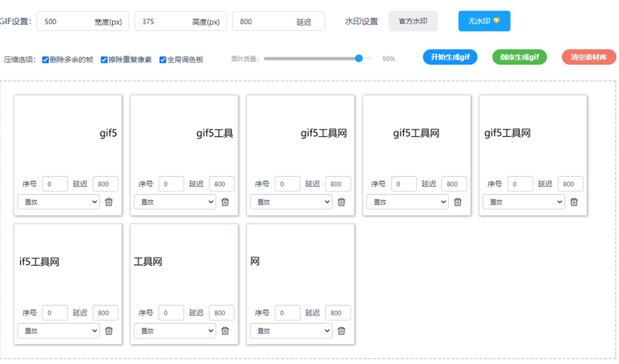Choose the blue 无水印 option
The image size is (619, 364).
tap(484, 21)
